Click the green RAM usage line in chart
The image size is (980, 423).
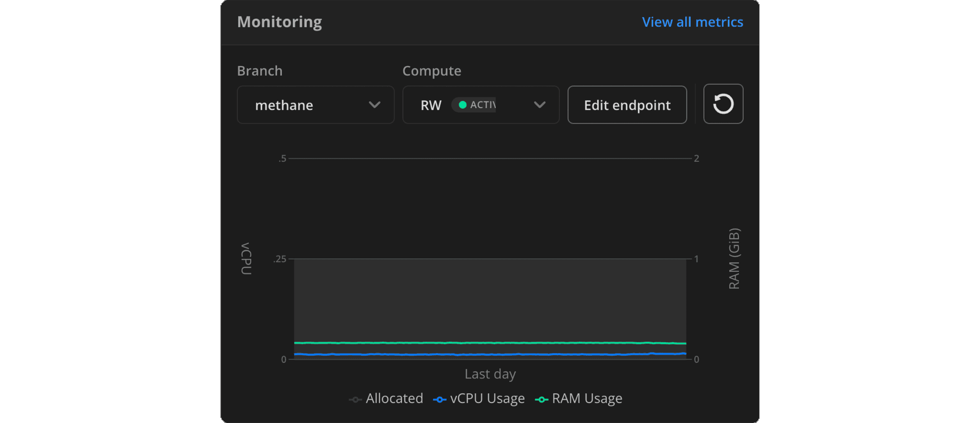[x=490, y=343]
